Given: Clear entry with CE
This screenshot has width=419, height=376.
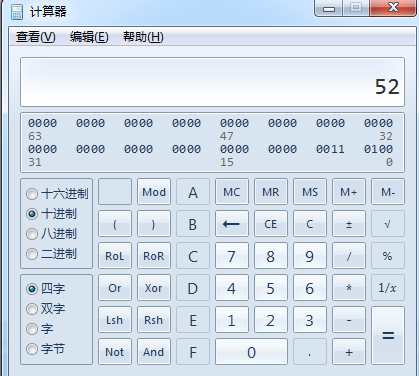Looking at the screenshot, I should coord(271,224).
